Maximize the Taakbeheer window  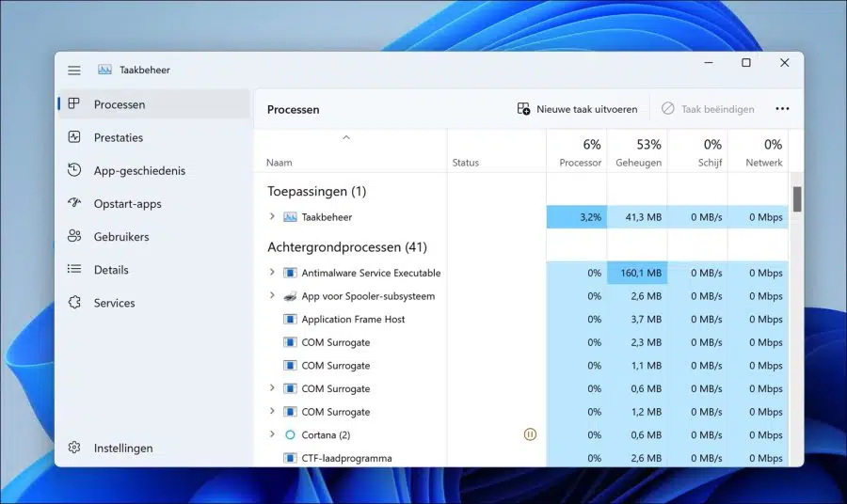746,63
